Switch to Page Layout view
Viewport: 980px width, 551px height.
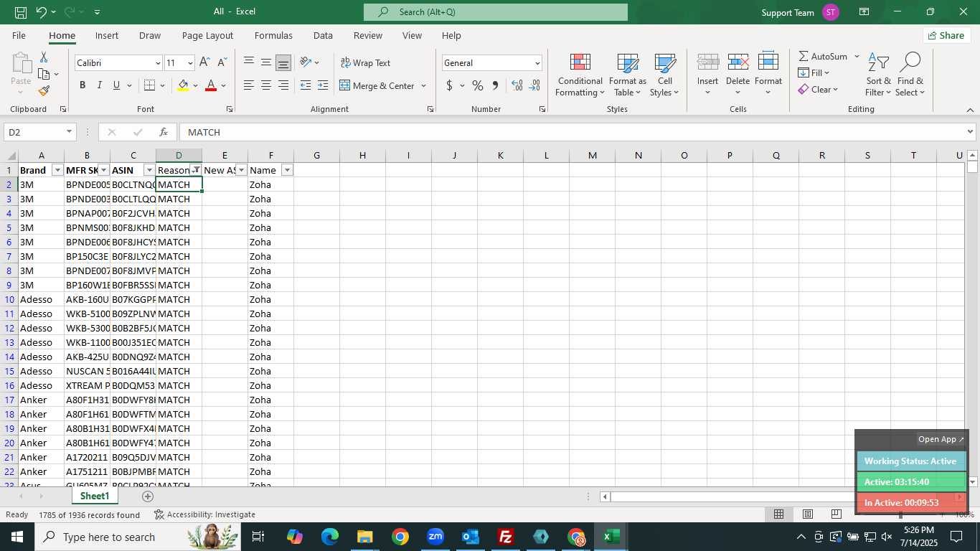pos(808,514)
